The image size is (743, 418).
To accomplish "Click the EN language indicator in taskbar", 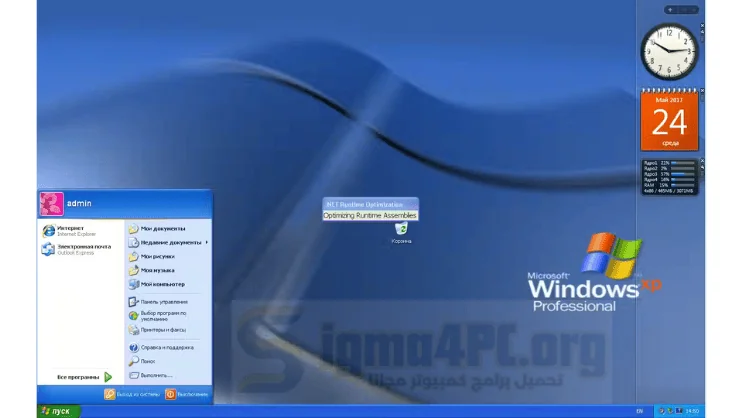I will tap(640, 411).
